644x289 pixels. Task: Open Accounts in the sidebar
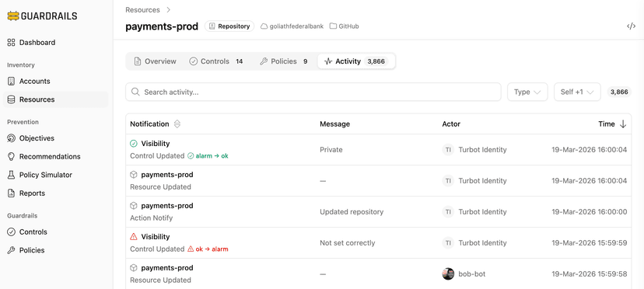click(34, 82)
